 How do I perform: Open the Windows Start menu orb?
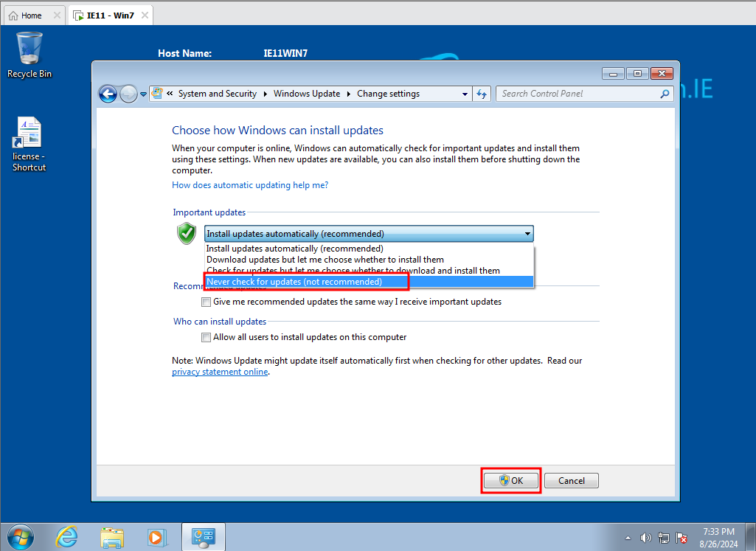pyautogui.click(x=21, y=537)
